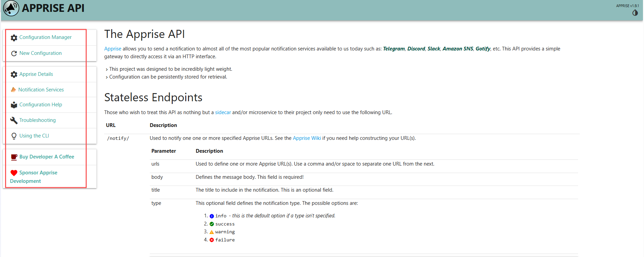Open the Notification Services page
Screen dimensions: 644x257
[x=41, y=90]
